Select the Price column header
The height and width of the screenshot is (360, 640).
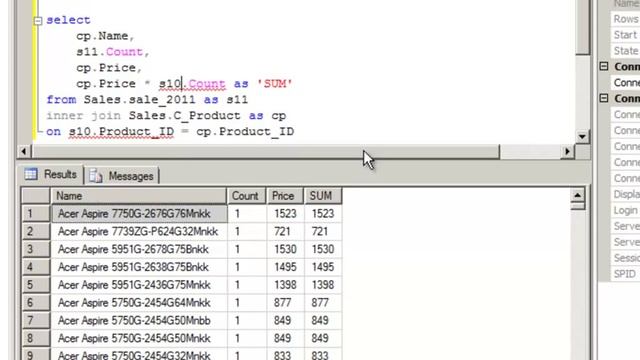(284, 196)
